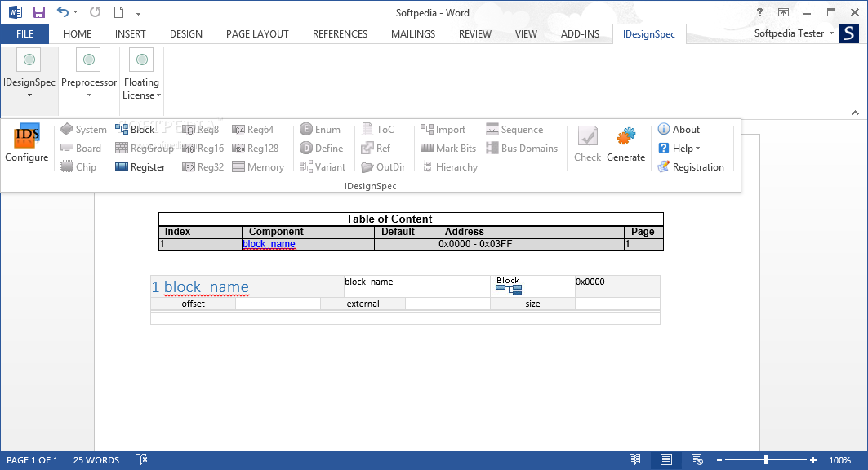The height and width of the screenshot is (470, 868).
Task: Insert a Reg128 register
Action: [256, 149]
